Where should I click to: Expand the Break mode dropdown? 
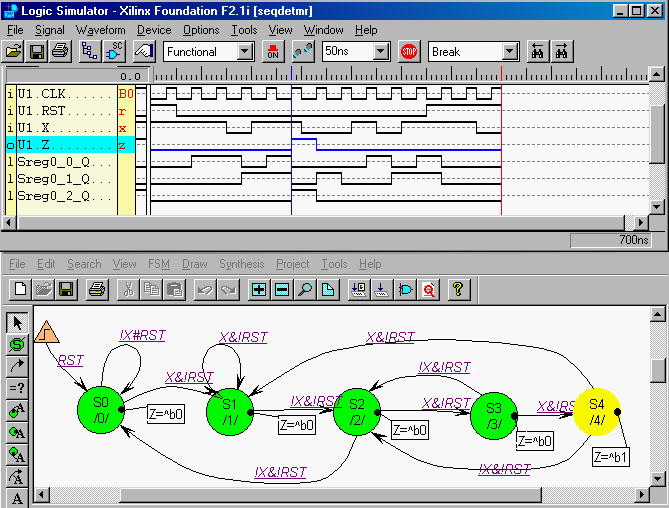click(509, 51)
